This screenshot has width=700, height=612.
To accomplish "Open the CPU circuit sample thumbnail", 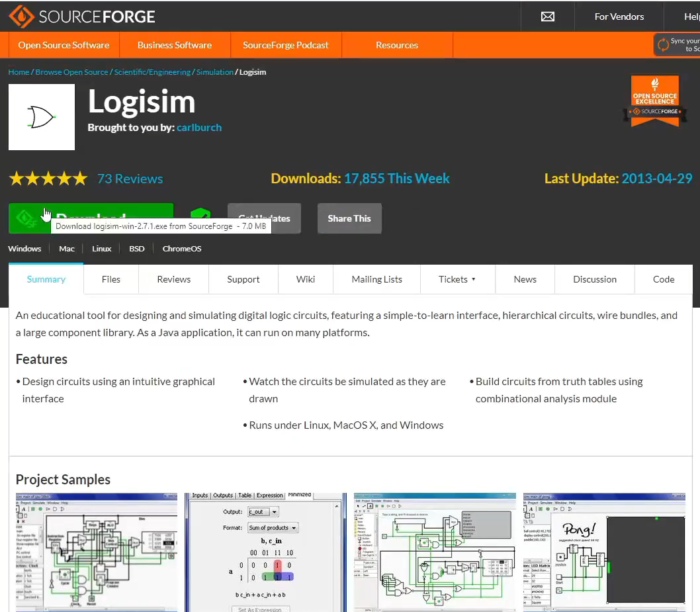I will point(97,552).
